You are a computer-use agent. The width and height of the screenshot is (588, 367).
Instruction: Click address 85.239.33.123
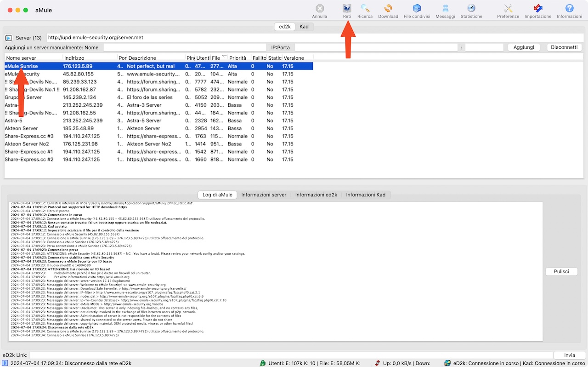tap(79, 82)
